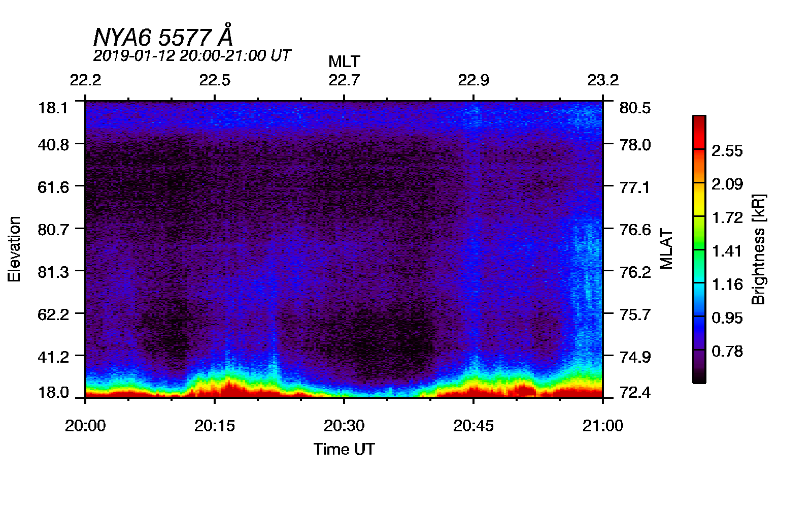Image resolution: width=812 pixels, height=508 pixels.
Task: Click elevation tick label '41.2'
Action: click(x=53, y=357)
